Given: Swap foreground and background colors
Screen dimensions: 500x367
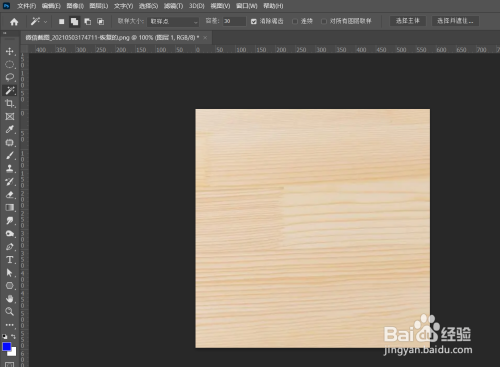Looking at the screenshot, I should pyautogui.click(x=13, y=336).
